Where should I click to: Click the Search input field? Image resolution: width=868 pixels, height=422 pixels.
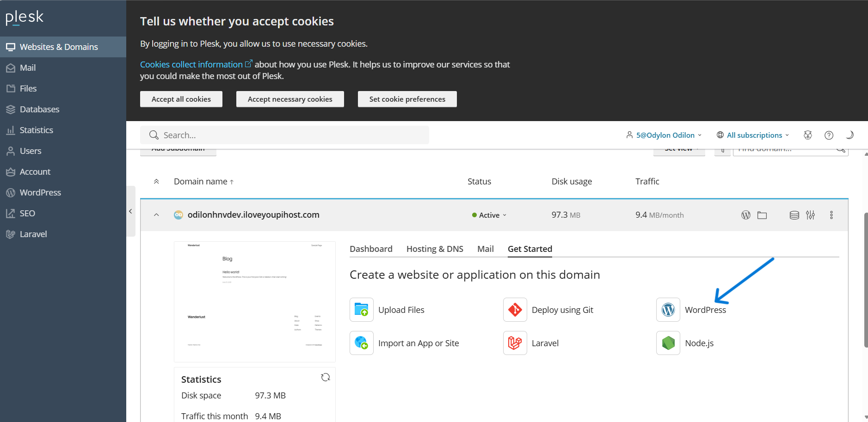click(284, 135)
